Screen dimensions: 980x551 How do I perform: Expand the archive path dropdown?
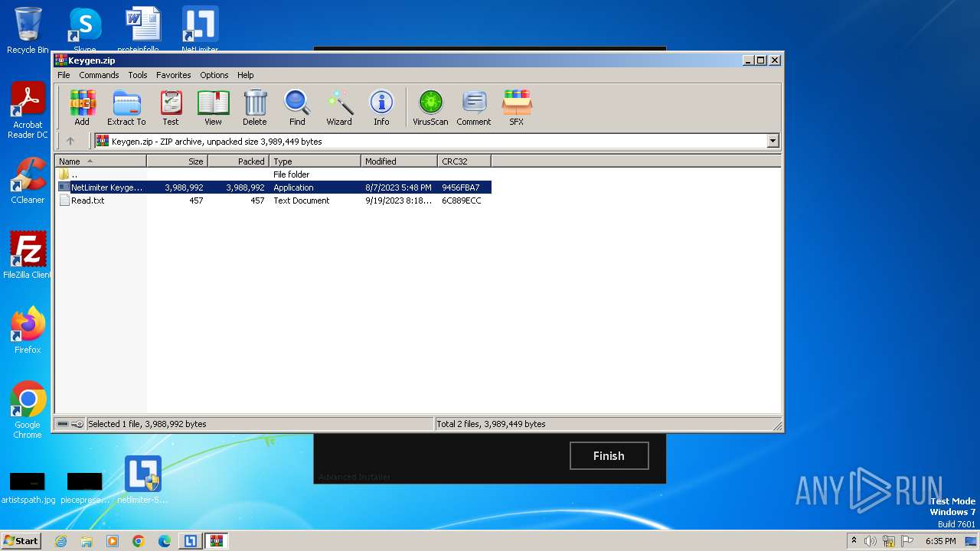[773, 141]
